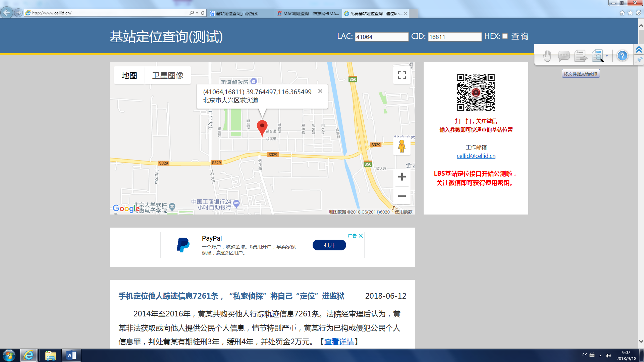Enable the HEX checkbox
This screenshot has height=362, width=644.
(505, 36)
